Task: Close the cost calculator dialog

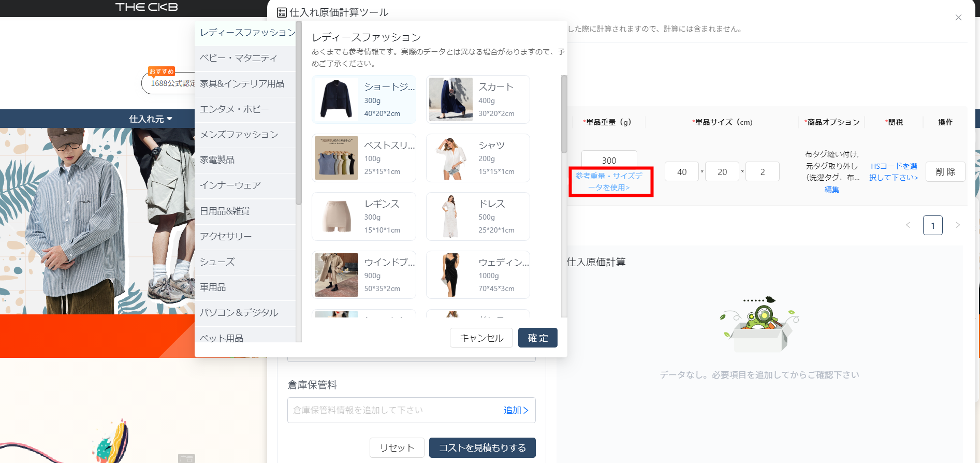Action: click(x=958, y=18)
